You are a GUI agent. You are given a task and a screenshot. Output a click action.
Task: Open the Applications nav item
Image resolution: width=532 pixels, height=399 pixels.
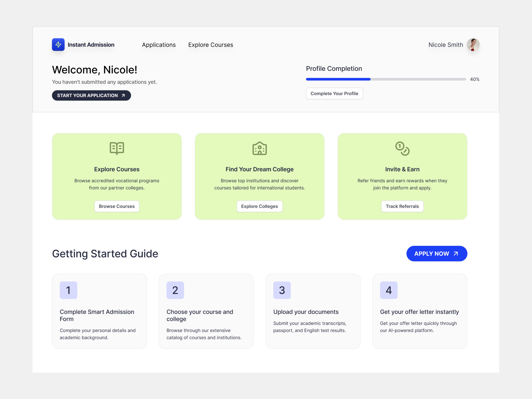click(x=159, y=45)
